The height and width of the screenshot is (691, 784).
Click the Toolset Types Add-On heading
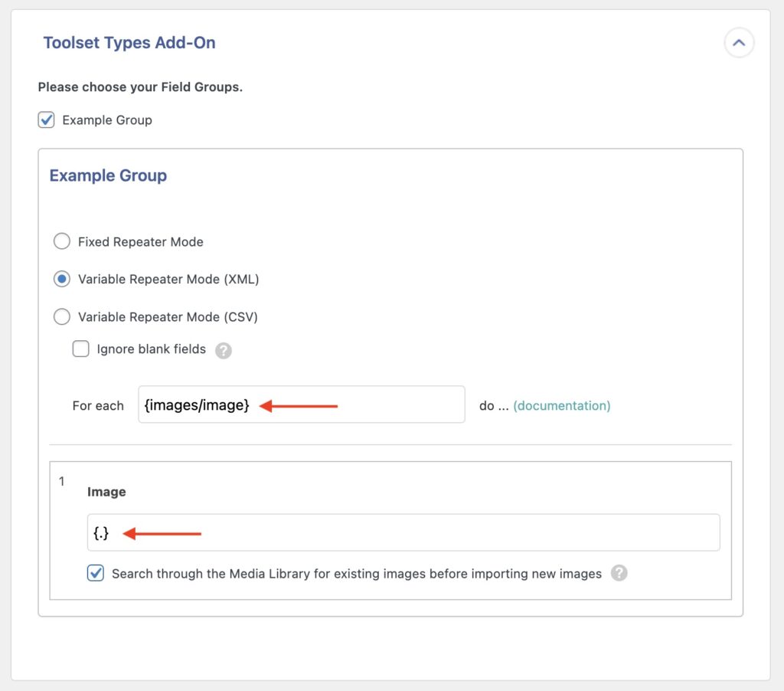click(x=129, y=43)
